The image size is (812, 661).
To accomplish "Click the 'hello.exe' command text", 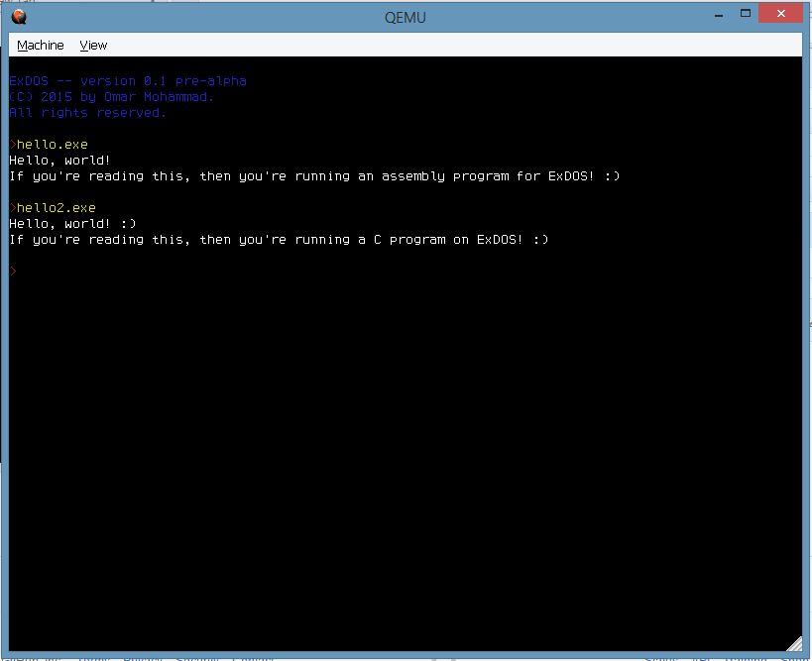I will (53, 145).
